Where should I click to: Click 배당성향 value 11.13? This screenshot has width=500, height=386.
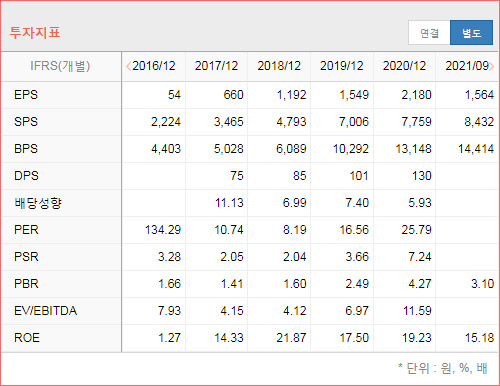[229, 203]
